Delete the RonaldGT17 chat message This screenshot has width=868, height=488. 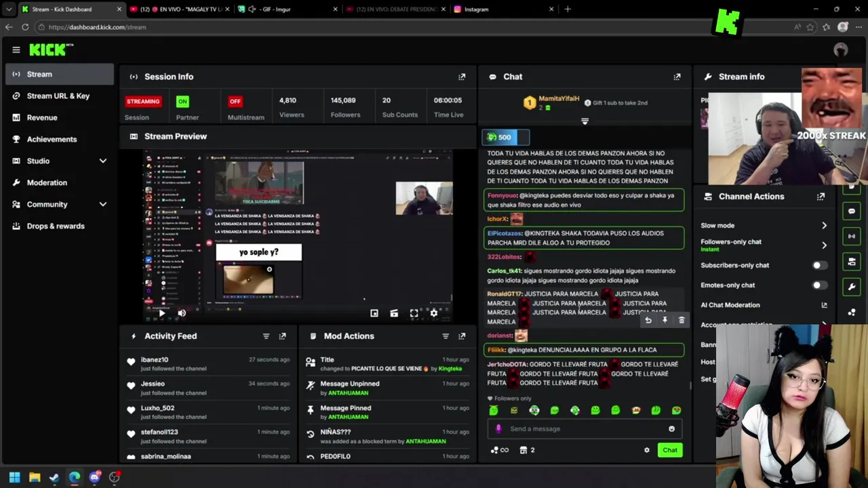pyautogui.click(x=682, y=321)
